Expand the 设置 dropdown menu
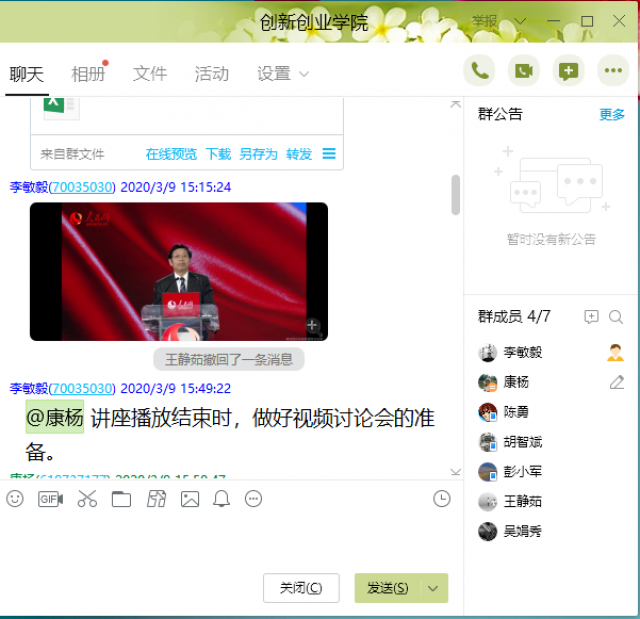Viewport: 640px width, 619px height. click(282, 74)
